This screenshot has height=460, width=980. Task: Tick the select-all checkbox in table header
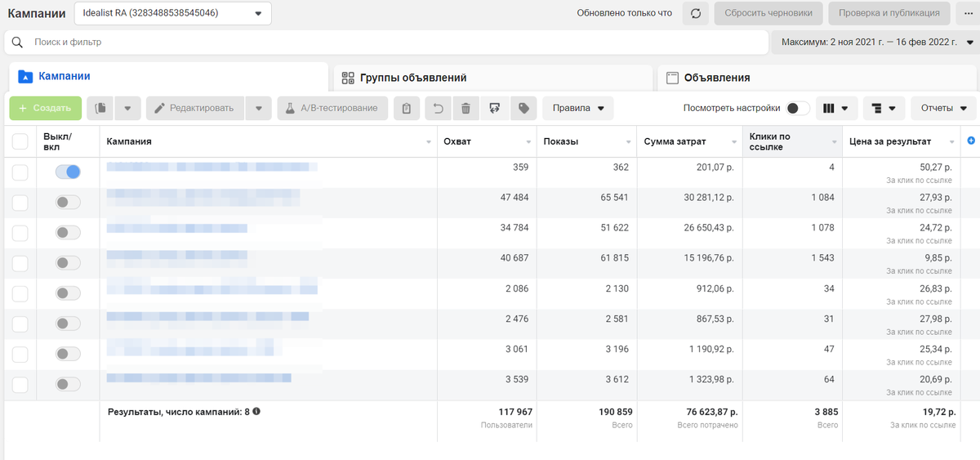pos(20,141)
